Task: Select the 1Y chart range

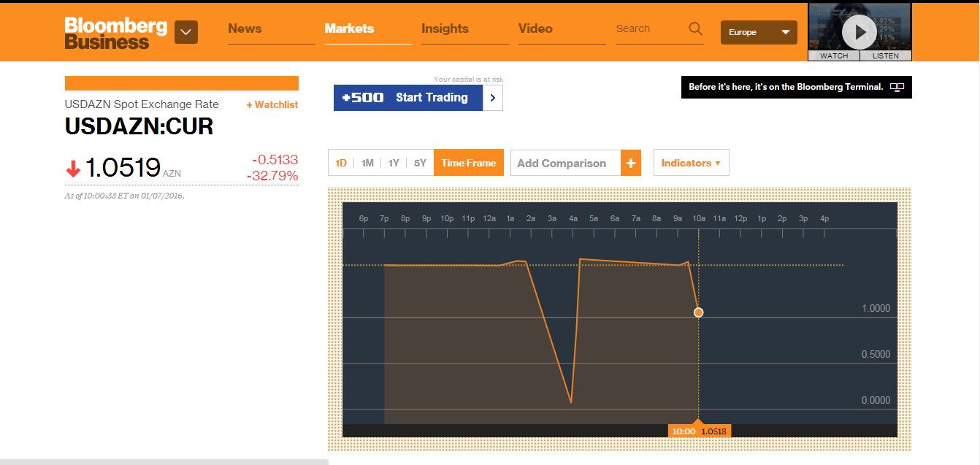Action: [394, 163]
